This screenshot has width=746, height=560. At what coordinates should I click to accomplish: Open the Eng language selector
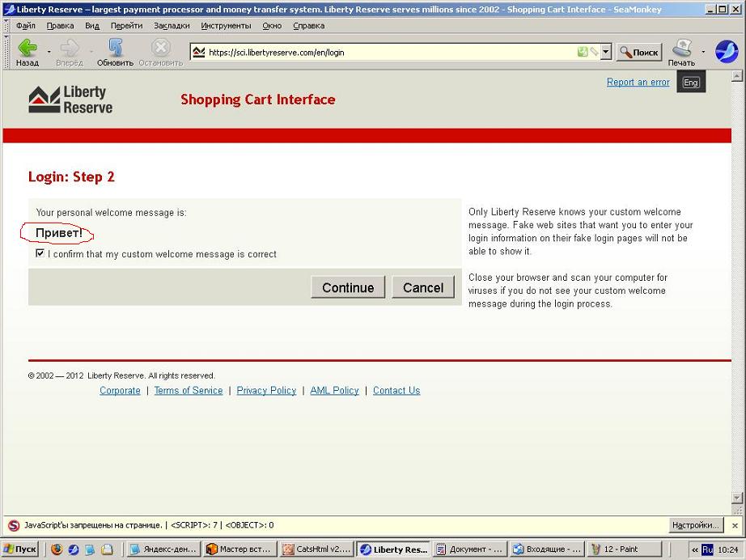tap(691, 82)
